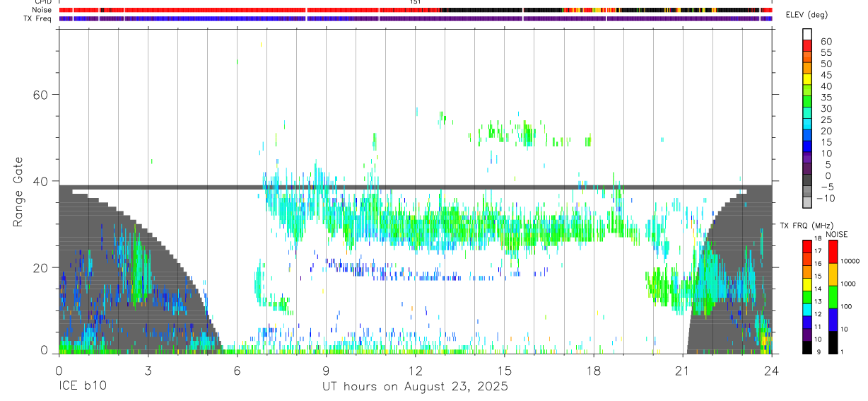The image size is (868, 401).
Task: Select the white top cell of elevation color bar
Action: pos(807,33)
